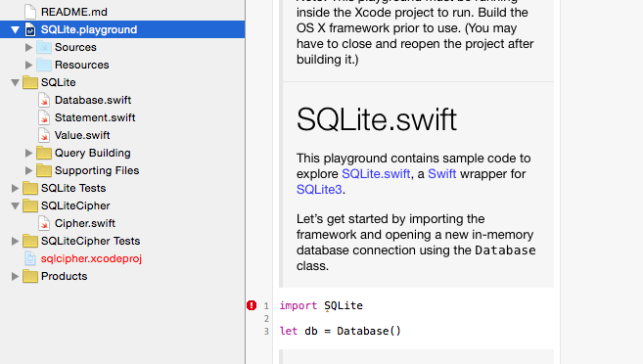
Task: Click the Value.swift file icon
Action: (x=44, y=135)
